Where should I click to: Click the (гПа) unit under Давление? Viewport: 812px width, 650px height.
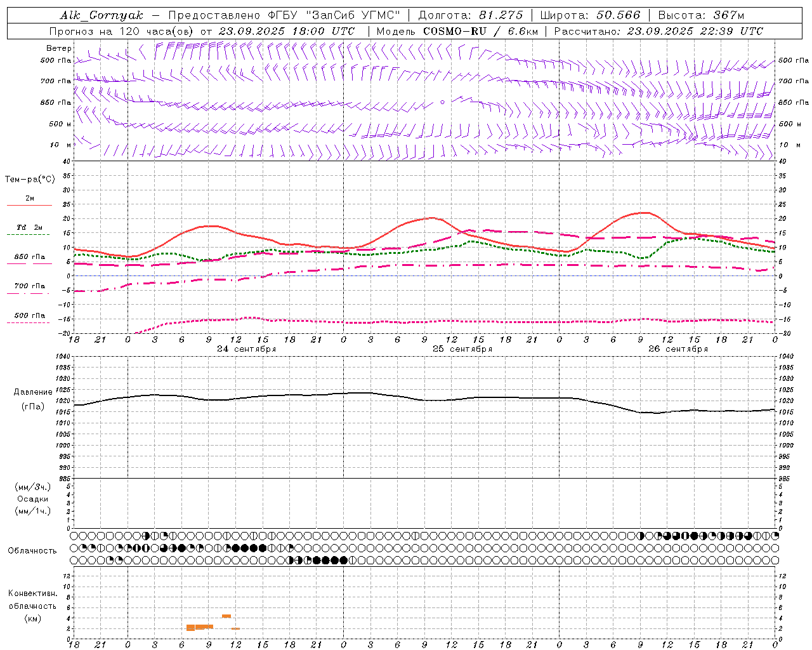tap(33, 407)
